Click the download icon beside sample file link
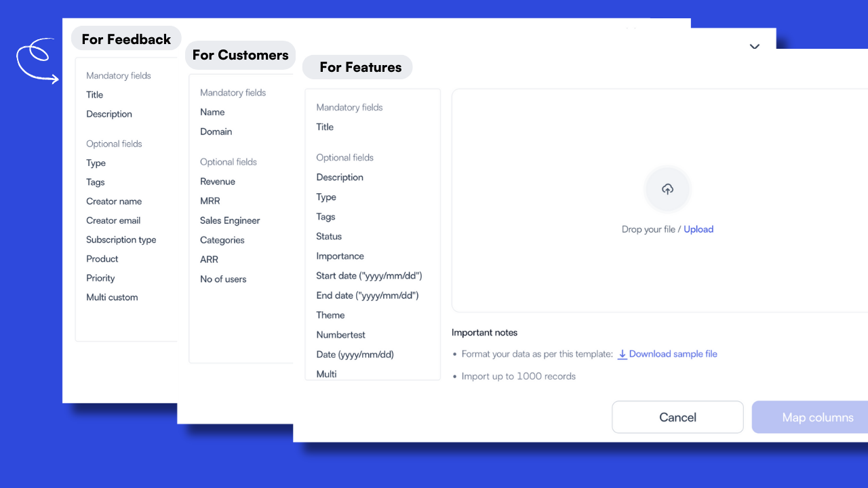Screen dimensions: 868x488 point(622,354)
